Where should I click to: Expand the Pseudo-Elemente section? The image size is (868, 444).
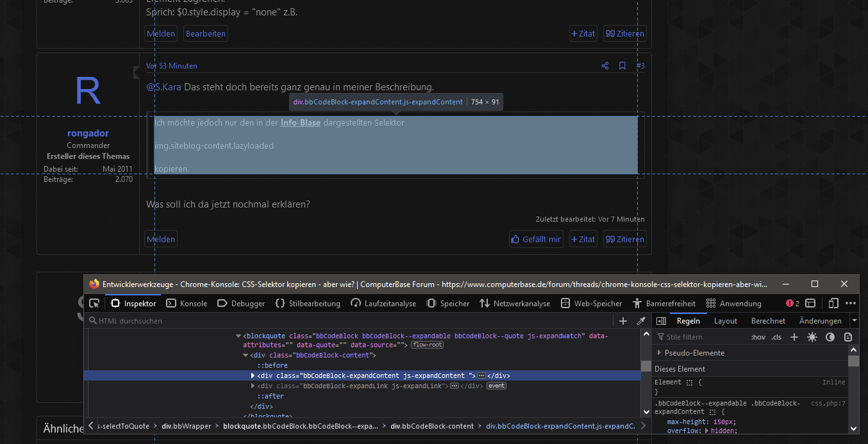click(x=659, y=353)
